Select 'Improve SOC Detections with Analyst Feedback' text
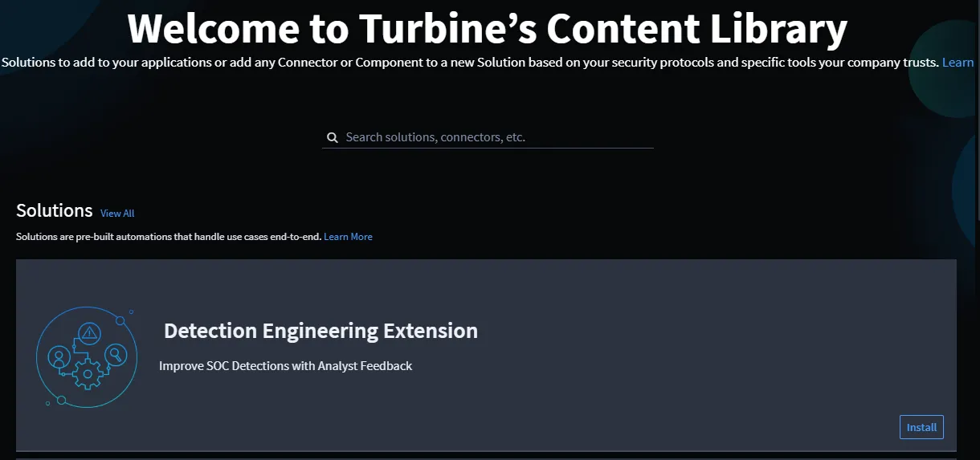Viewport: 980px width, 460px height. [x=285, y=366]
